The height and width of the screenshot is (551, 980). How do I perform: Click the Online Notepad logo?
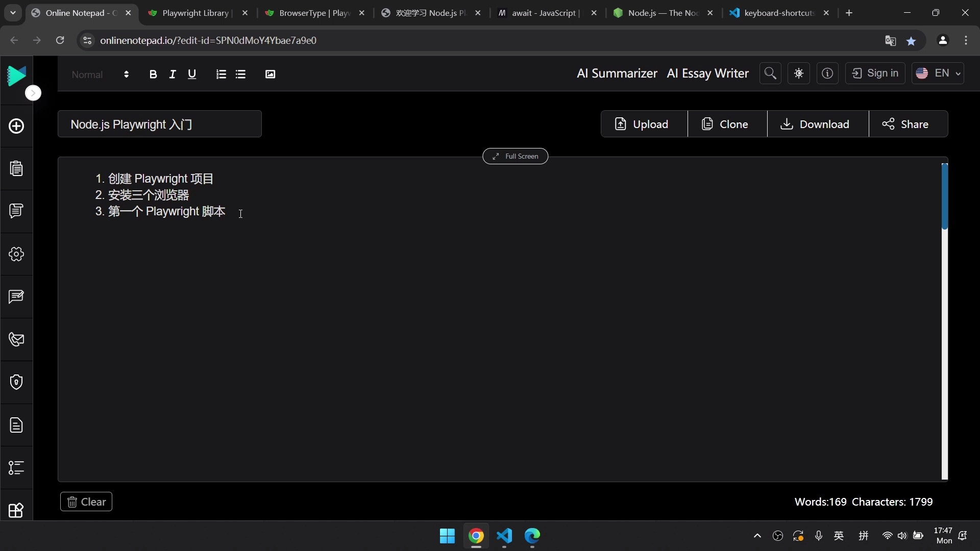(x=16, y=76)
